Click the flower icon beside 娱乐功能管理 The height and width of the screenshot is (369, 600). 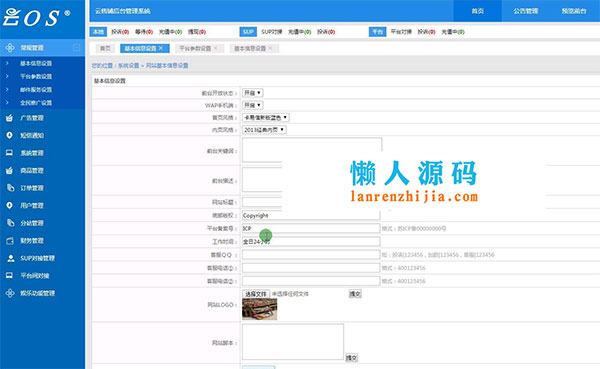10,293
